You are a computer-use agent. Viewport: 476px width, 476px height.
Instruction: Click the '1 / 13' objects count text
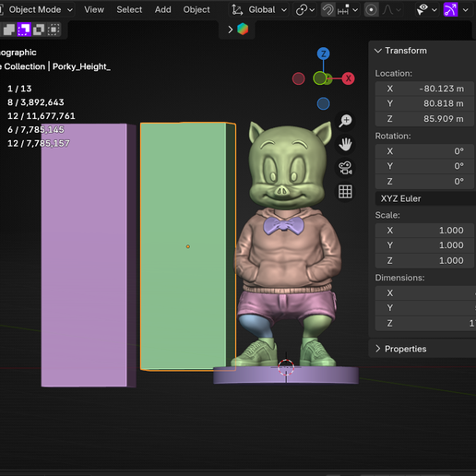19,89
